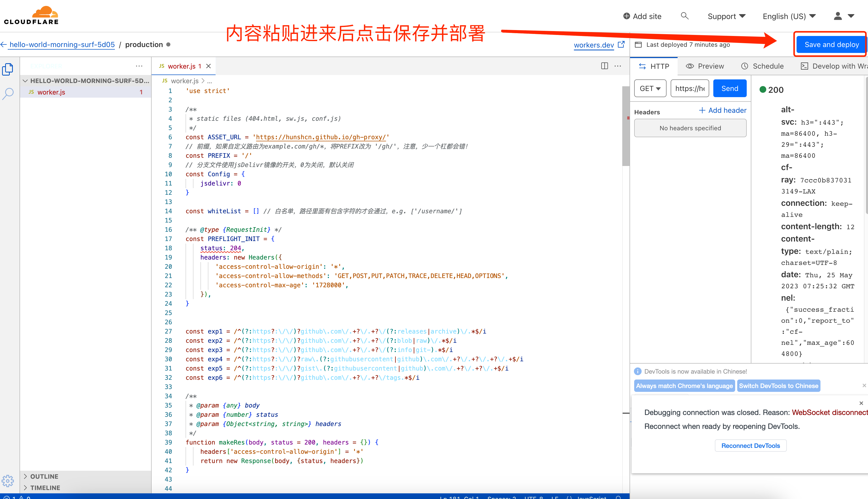868x499 pixels.
Task: Click Always match Chrome's language
Action: 684,386
